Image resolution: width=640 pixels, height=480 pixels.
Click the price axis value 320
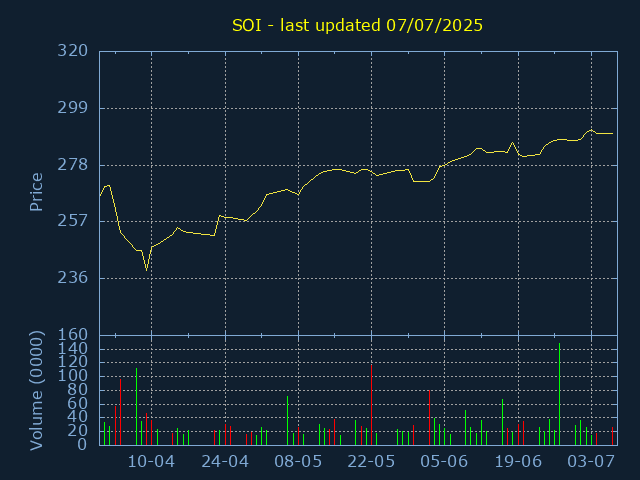pyautogui.click(x=73, y=51)
